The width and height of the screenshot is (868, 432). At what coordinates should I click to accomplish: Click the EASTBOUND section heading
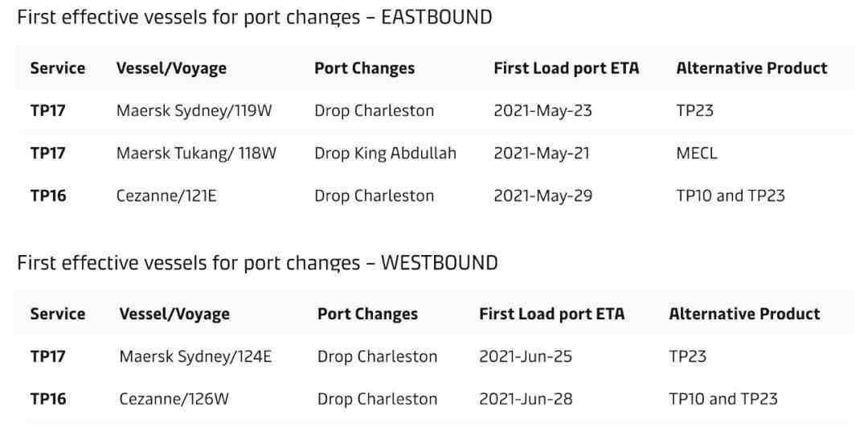point(254,17)
